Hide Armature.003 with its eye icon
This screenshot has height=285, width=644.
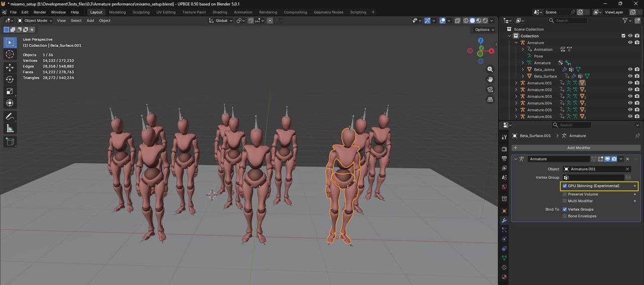630,96
